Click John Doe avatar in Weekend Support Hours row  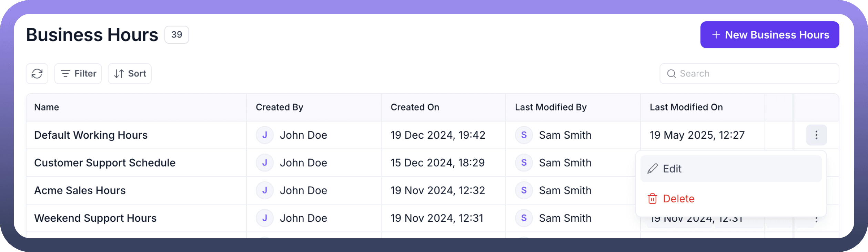[265, 218]
